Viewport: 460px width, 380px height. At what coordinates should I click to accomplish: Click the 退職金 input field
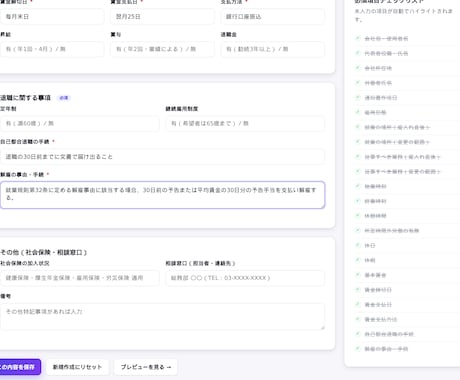pyautogui.click(x=273, y=49)
